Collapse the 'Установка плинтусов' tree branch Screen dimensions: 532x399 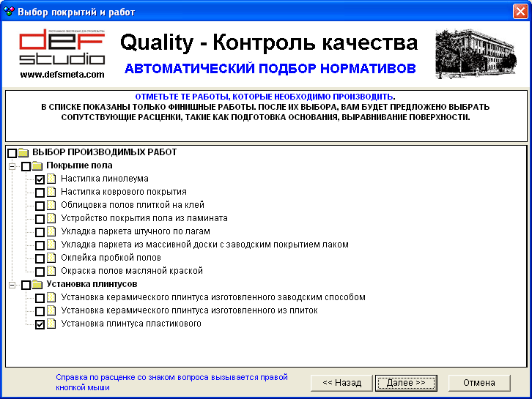(12, 285)
